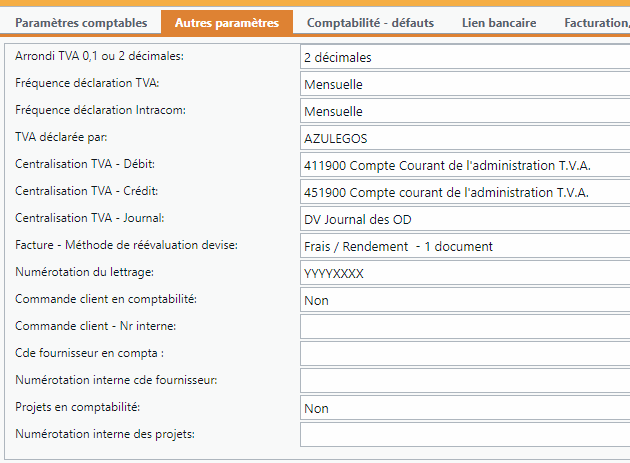Open Fréquence déclaration TVA 'Mensuelle' field

465,84
